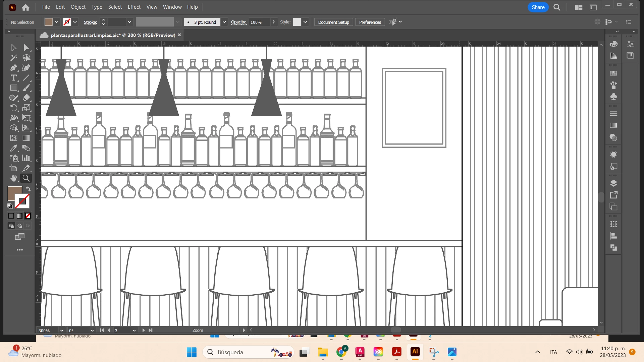Open the Effect menu
Image resolution: width=644 pixels, height=362 pixels.
[x=134, y=7]
